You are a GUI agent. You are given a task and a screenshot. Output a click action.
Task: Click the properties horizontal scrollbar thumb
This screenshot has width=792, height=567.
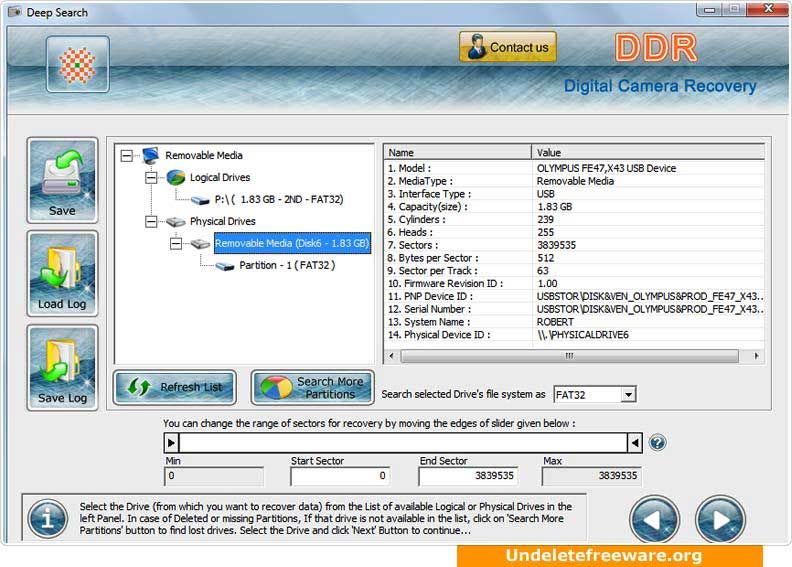pos(570,356)
